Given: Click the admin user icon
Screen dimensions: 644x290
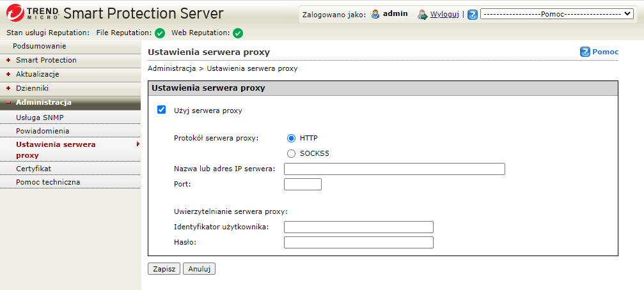Looking at the screenshot, I should pyautogui.click(x=375, y=14).
